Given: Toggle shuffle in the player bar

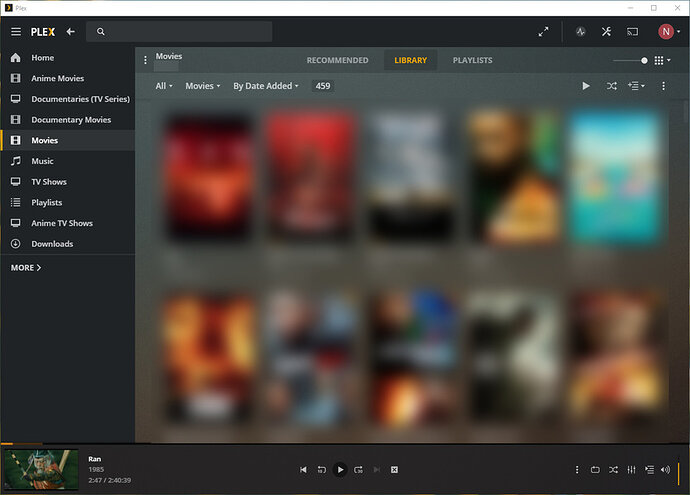Looking at the screenshot, I should 613,469.
